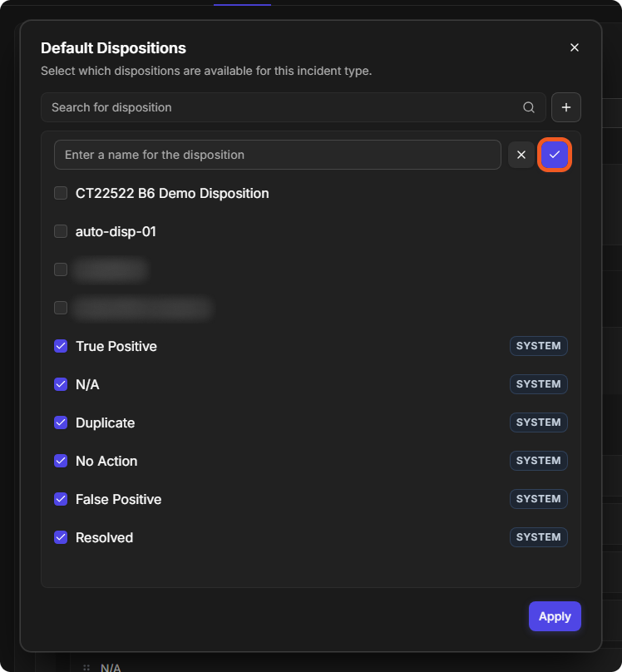Toggle the first blurred disposition checkbox

pyautogui.click(x=61, y=269)
